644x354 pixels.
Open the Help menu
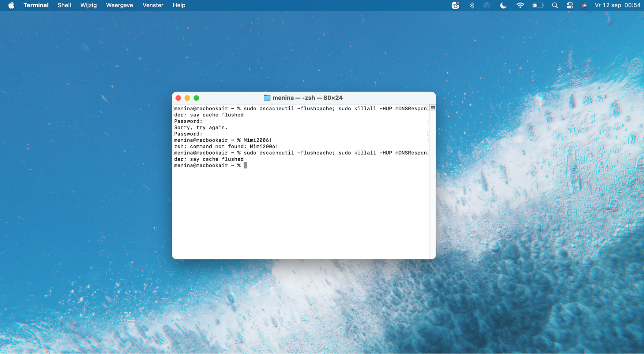pos(179,5)
